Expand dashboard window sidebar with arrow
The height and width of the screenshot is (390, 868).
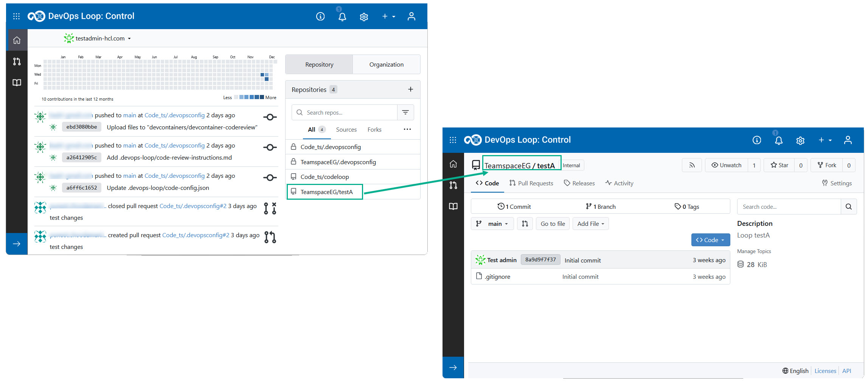point(17,244)
